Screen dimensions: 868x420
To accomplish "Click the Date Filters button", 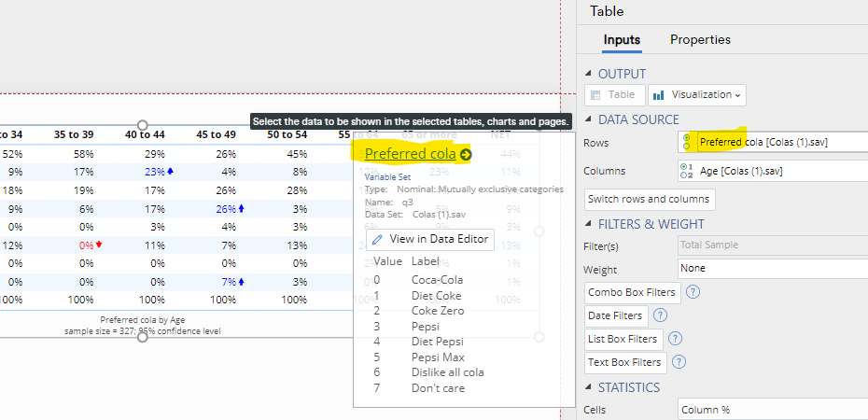I will pos(616,315).
